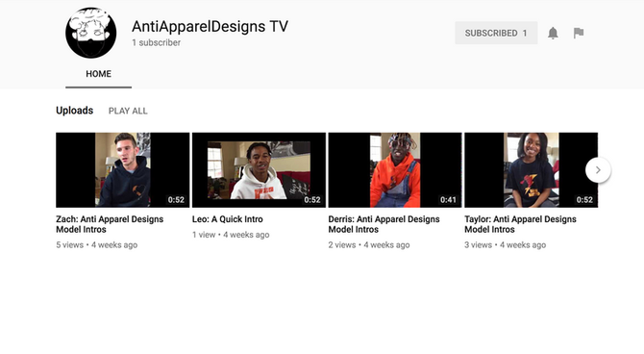Click the next arrow in Uploads carousel
This screenshot has height=354, width=644.
[x=598, y=170]
